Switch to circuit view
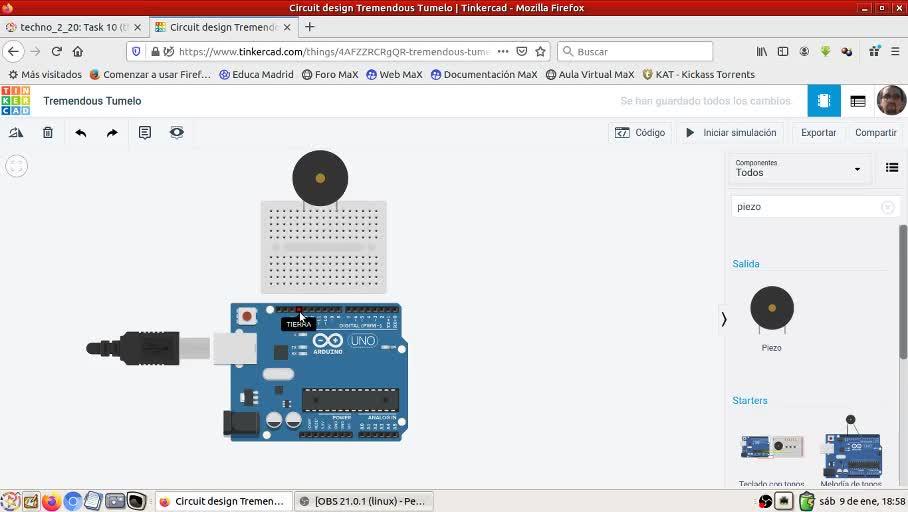The height and width of the screenshot is (512, 908). 824,101
